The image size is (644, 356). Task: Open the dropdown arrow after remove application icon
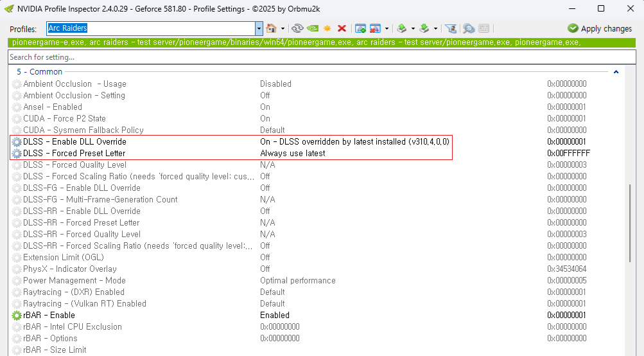387,28
